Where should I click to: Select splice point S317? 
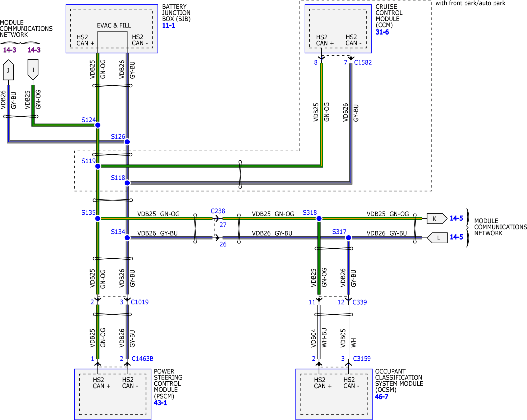point(348,238)
